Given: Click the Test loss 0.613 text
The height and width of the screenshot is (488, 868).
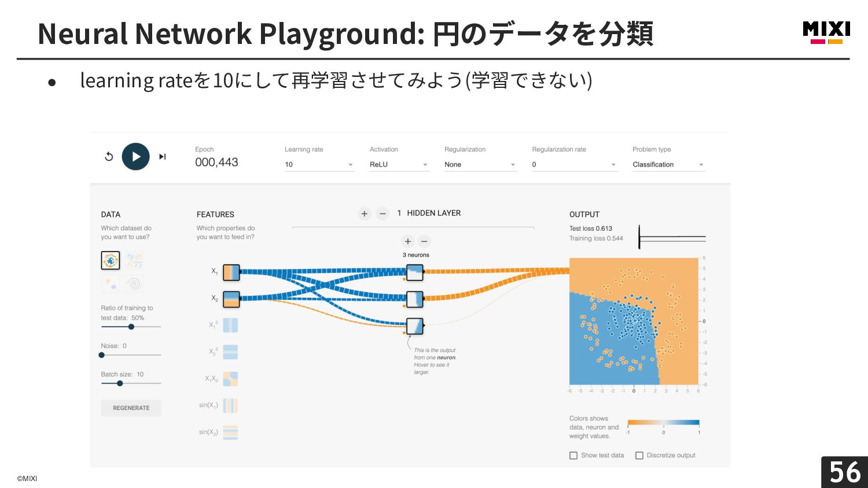Looking at the screenshot, I should (x=591, y=228).
